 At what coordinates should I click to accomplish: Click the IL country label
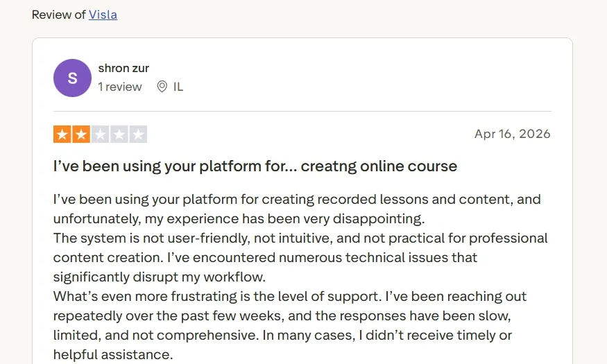click(178, 87)
